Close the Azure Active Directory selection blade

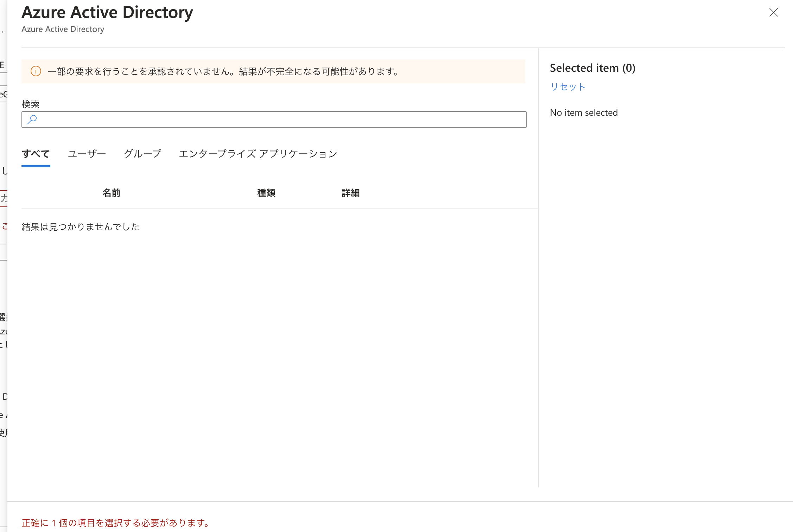[774, 13]
